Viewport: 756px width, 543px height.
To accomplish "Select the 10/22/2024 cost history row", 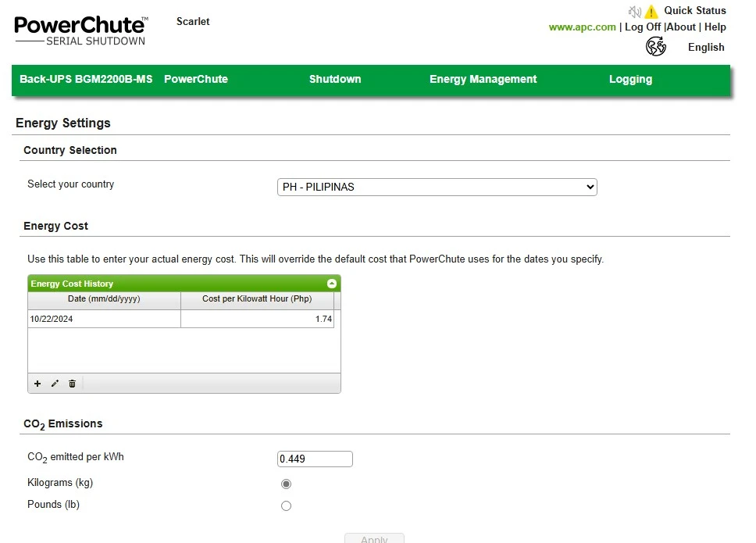I will 181,319.
